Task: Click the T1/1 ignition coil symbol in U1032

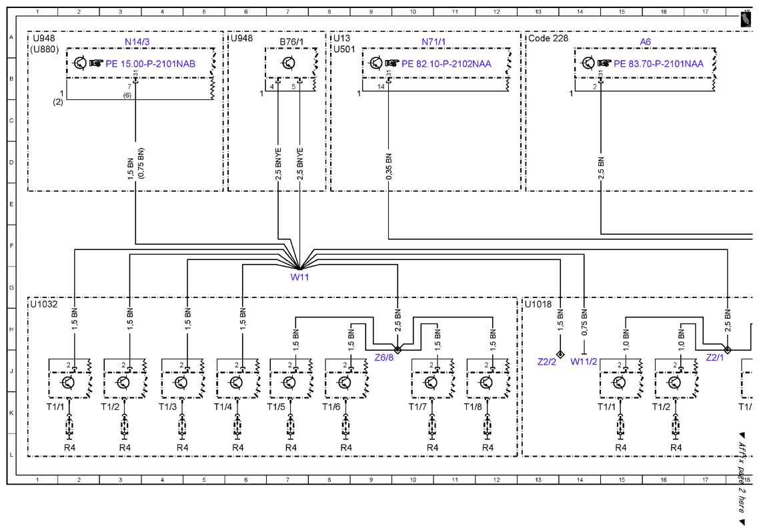Action: [x=67, y=383]
